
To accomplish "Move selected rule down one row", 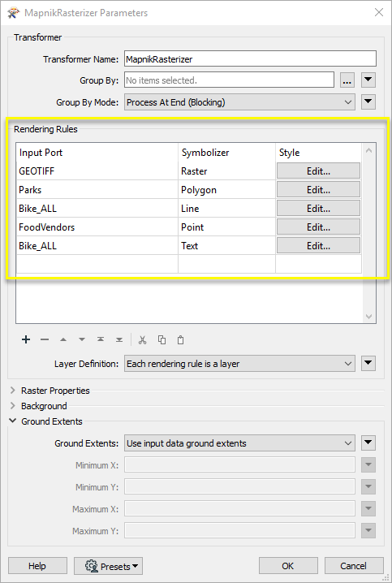I will [82, 339].
